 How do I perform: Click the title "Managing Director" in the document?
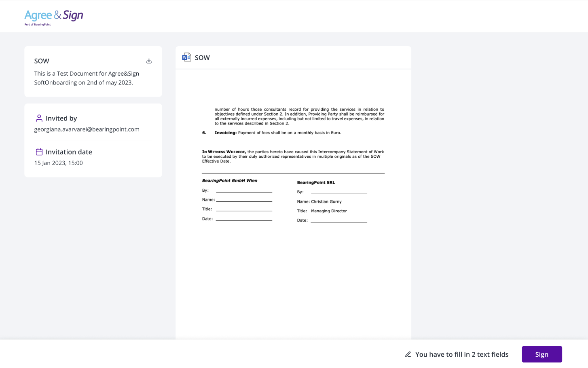[x=329, y=211]
